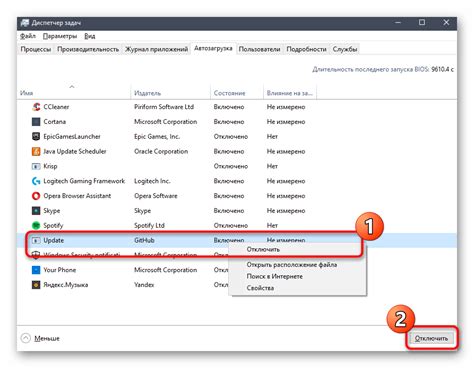
Task: Click Отключено status in the Krisp row
Action: 231,166
